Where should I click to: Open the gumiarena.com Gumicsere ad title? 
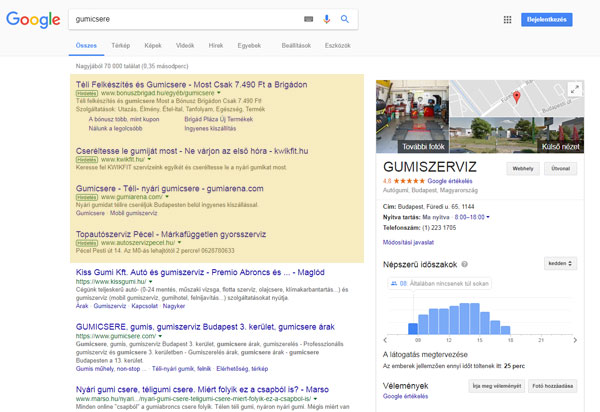click(x=170, y=189)
